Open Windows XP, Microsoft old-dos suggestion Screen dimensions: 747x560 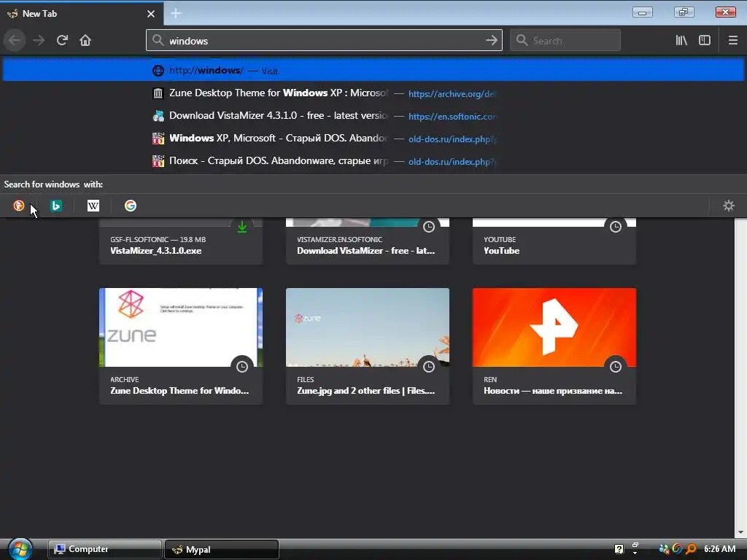click(373, 139)
